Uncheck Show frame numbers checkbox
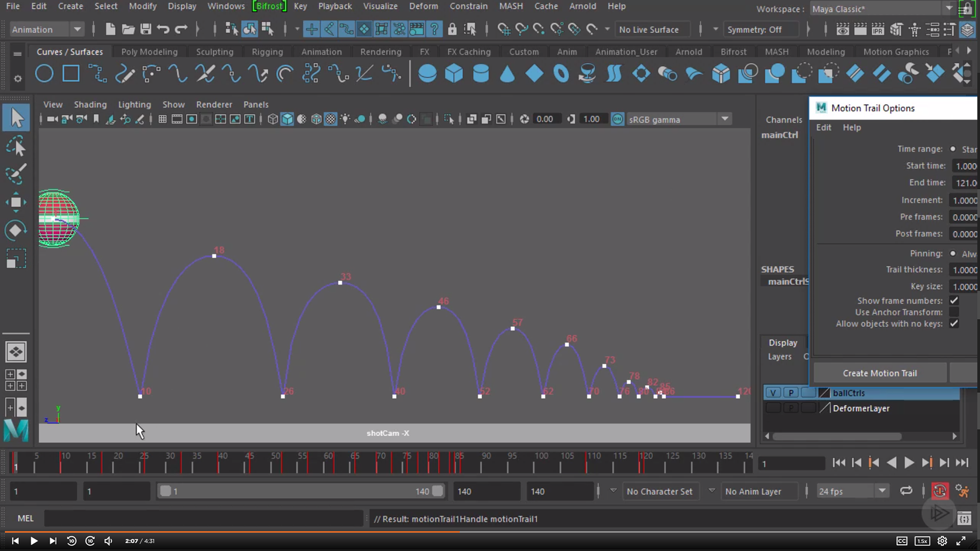The image size is (980, 551). tap(953, 300)
